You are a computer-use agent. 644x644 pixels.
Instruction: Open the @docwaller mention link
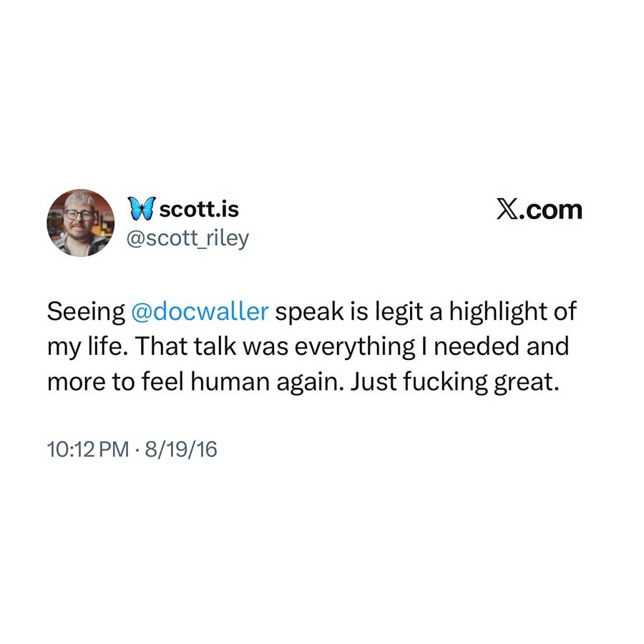tap(200, 311)
